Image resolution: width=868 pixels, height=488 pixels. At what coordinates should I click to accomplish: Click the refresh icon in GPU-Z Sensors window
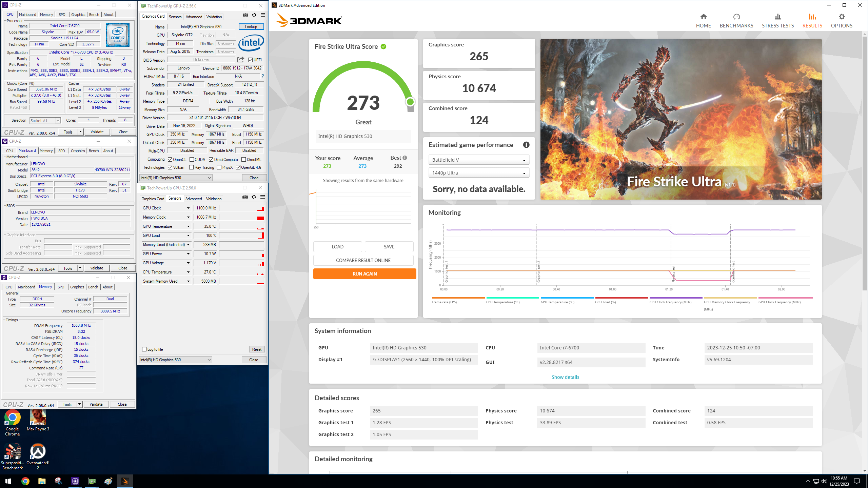254,197
